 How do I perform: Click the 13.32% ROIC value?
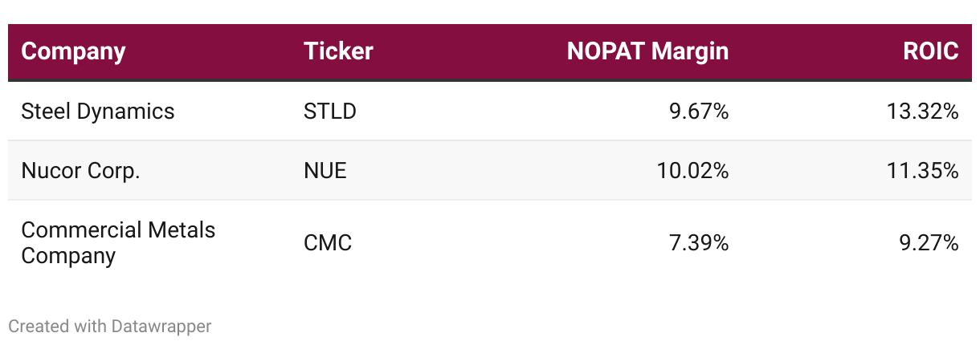pyautogui.click(x=923, y=111)
